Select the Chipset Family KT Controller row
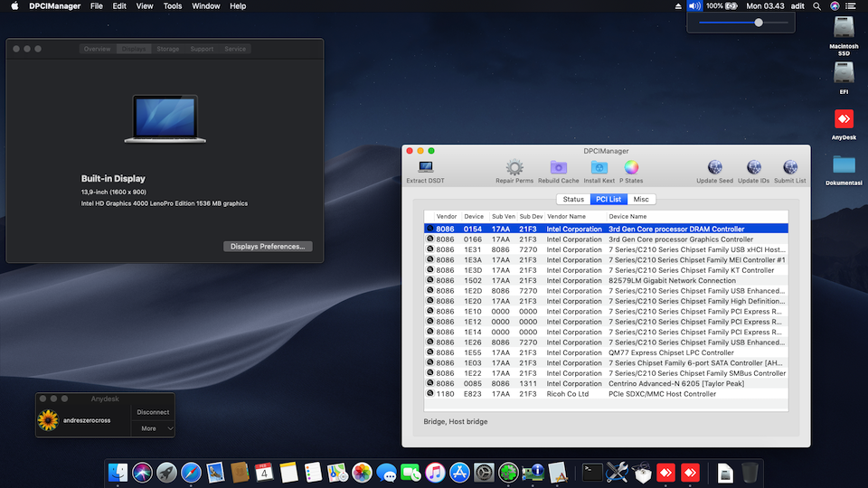This screenshot has width=868, height=488. point(606,270)
